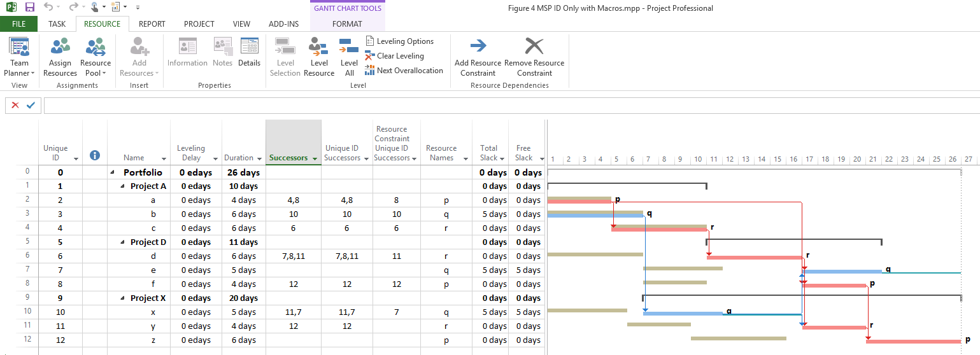Click Add Resource Constraint arrow icon
Image resolution: width=980 pixels, height=355 pixels.
(x=478, y=46)
